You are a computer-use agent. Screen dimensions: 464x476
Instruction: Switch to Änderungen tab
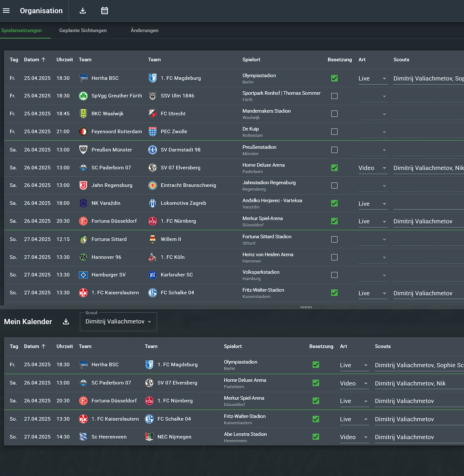pyautogui.click(x=145, y=30)
